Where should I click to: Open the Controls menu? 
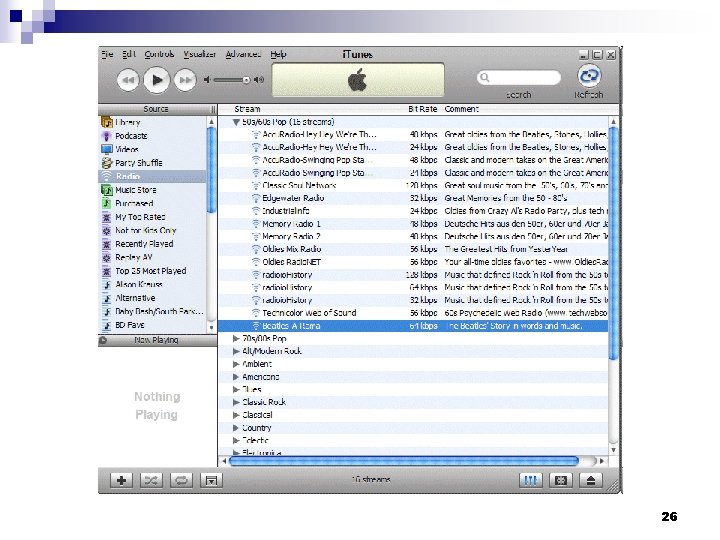pyautogui.click(x=159, y=54)
